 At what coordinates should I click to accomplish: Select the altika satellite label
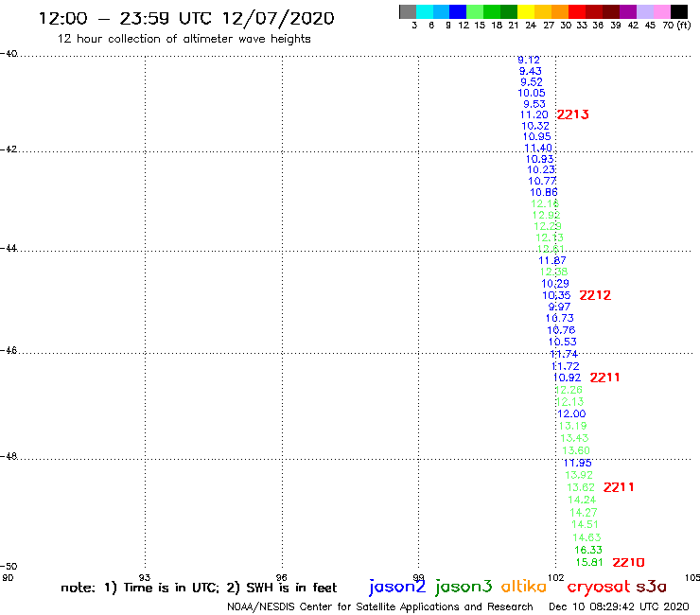(523, 587)
